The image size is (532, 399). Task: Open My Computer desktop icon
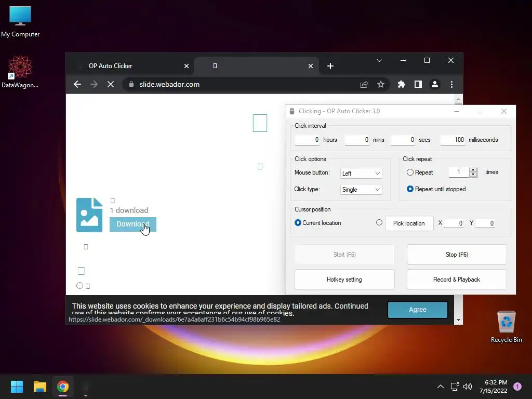click(x=20, y=21)
